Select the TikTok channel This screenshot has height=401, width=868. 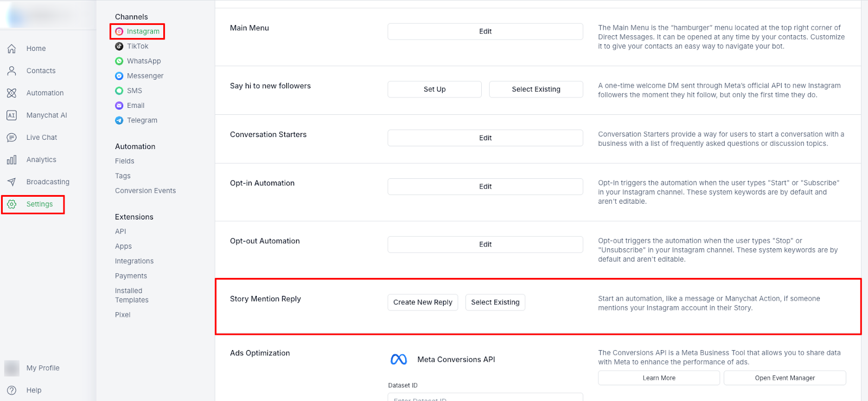pyautogui.click(x=137, y=47)
